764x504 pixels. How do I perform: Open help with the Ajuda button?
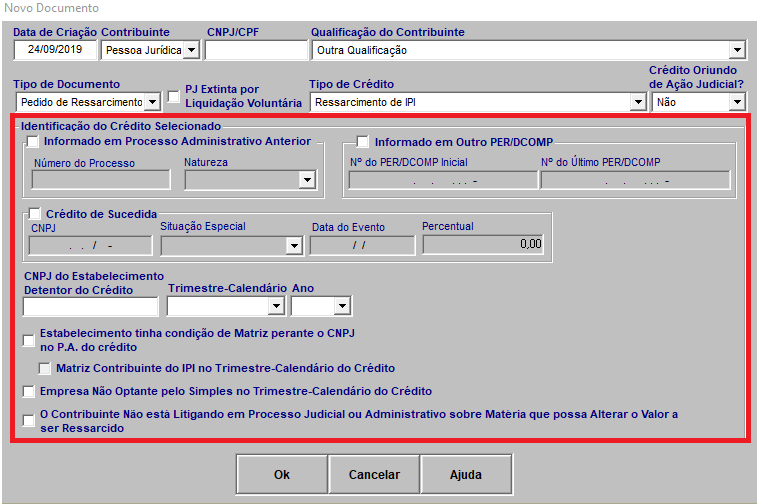pos(466,475)
